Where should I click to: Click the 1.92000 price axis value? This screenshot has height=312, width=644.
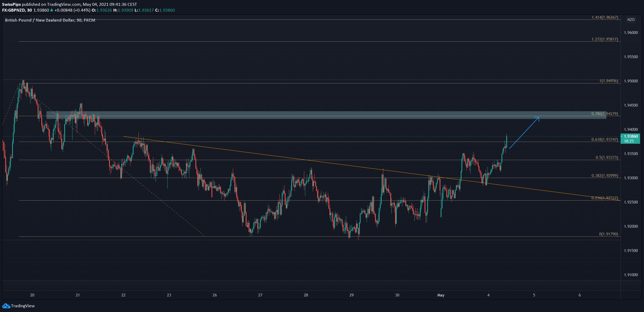point(631,226)
